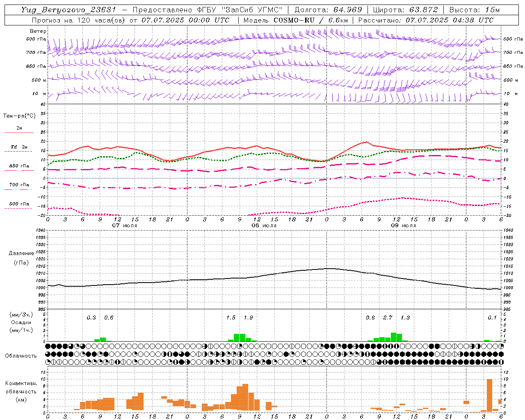Click the Высота: 15м header field
Screen dimensions: 525x420
tap(475, 10)
